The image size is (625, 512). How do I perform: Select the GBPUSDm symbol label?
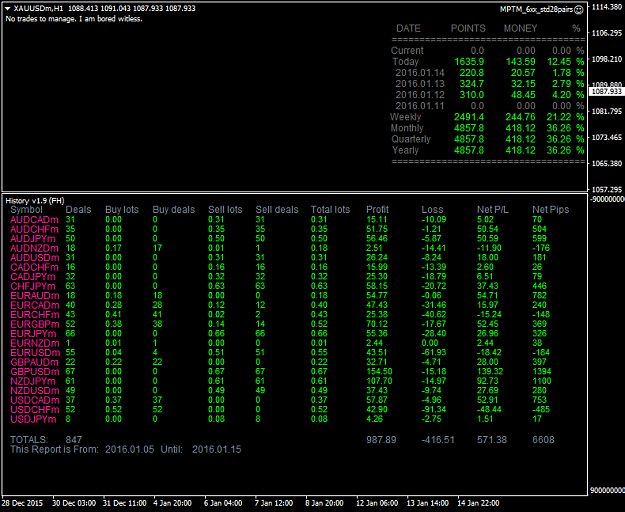tap(35, 372)
